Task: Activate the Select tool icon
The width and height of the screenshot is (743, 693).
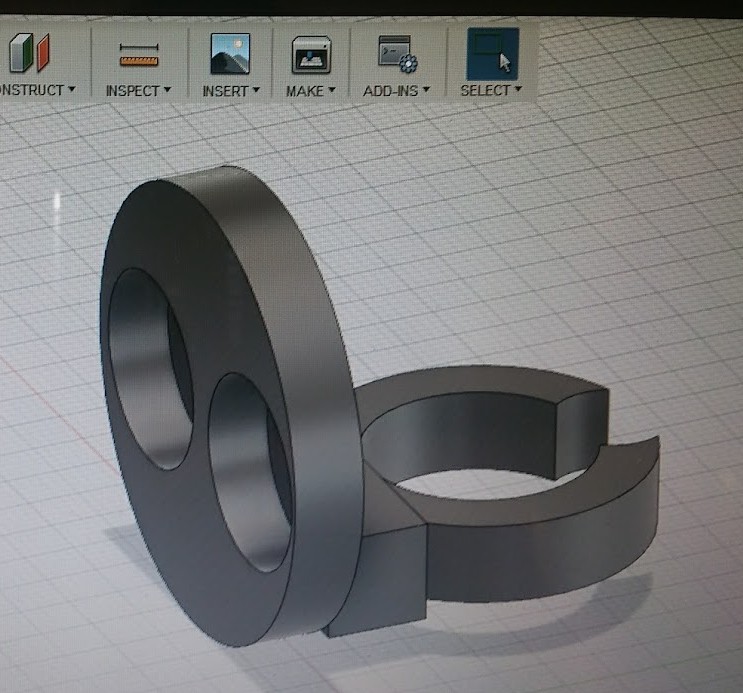Action: [x=492, y=53]
